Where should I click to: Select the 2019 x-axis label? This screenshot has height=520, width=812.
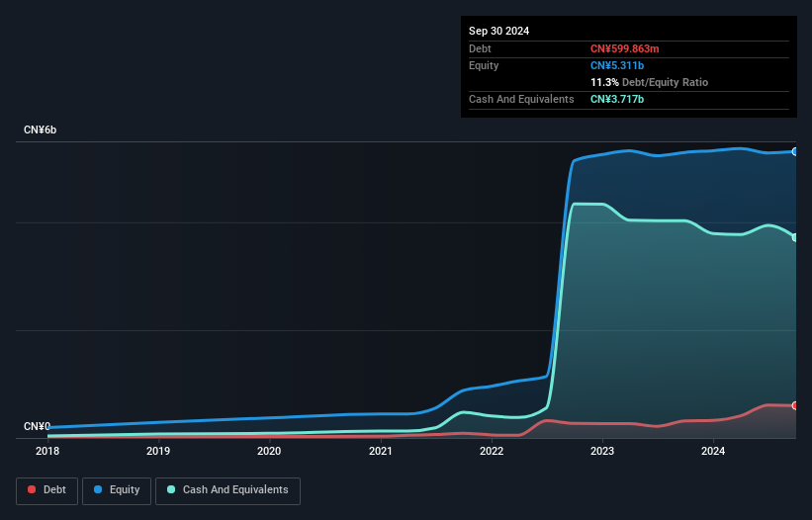point(158,451)
